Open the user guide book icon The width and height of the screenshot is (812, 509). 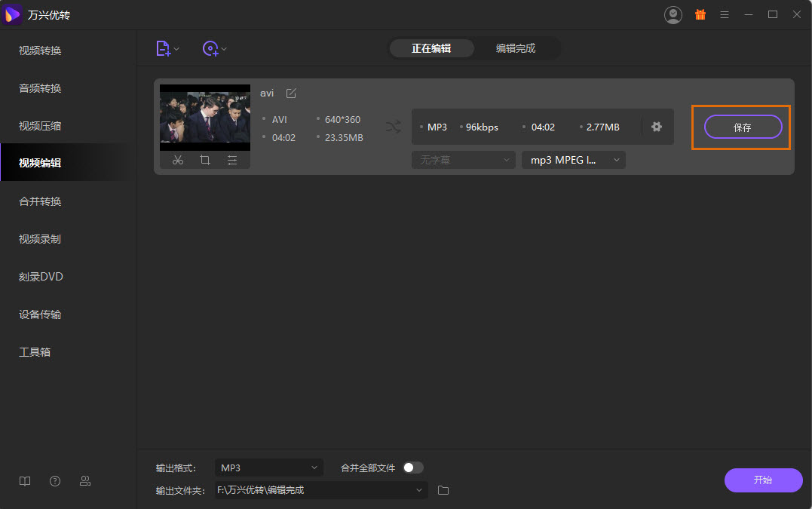pyautogui.click(x=25, y=481)
